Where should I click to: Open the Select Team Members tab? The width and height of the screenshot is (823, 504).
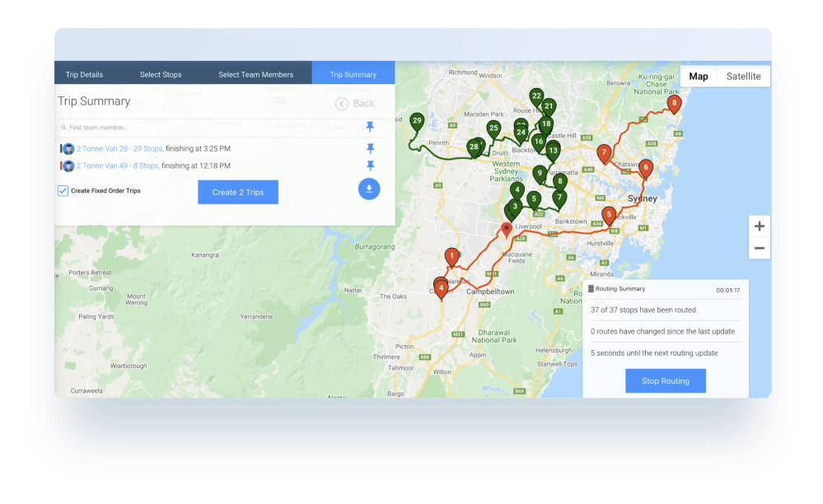255,74
